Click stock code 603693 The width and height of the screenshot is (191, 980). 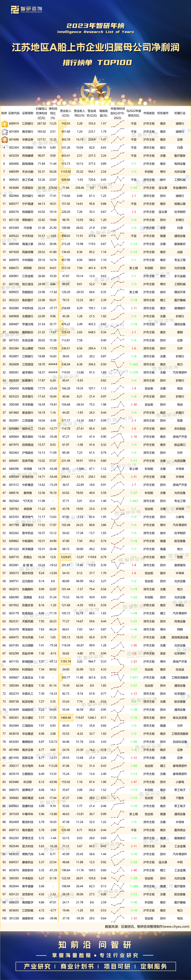pyautogui.click(x=14, y=910)
